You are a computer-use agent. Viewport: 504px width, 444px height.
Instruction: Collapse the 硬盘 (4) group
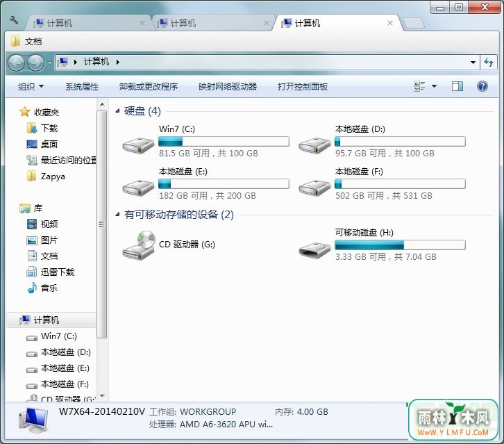tap(117, 111)
